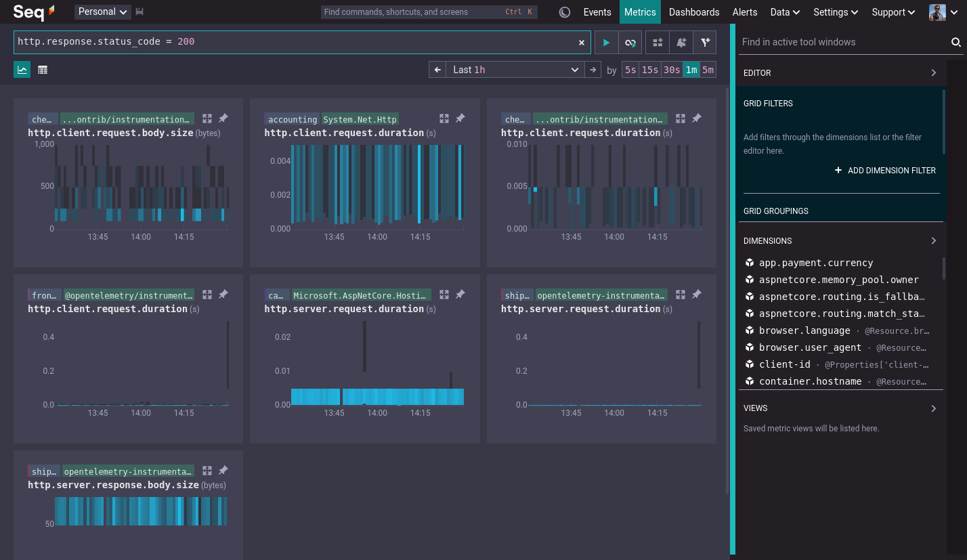Clear the query with the X icon
This screenshot has width=967, height=560.
(x=581, y=43)
